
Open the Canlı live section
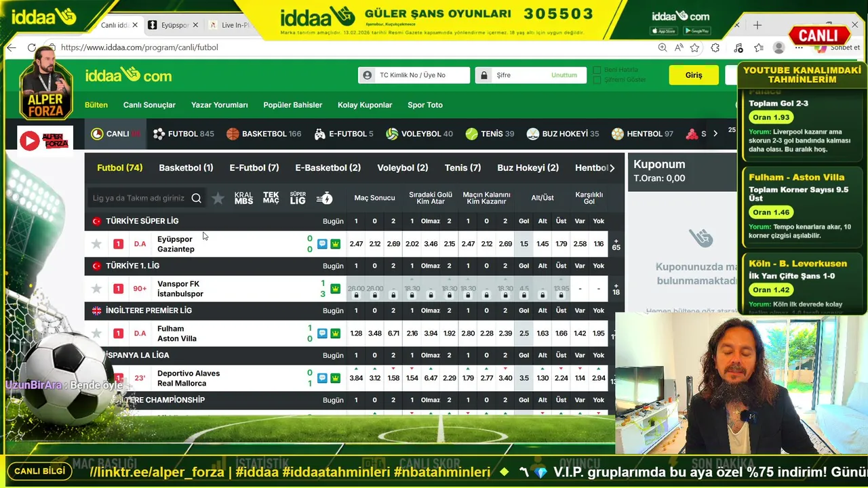tap(115, 134)
